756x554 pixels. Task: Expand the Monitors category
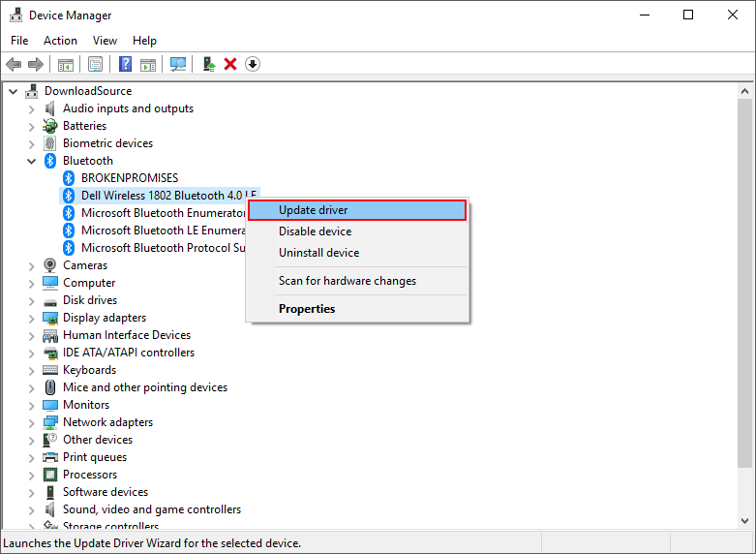coord(32,406)
